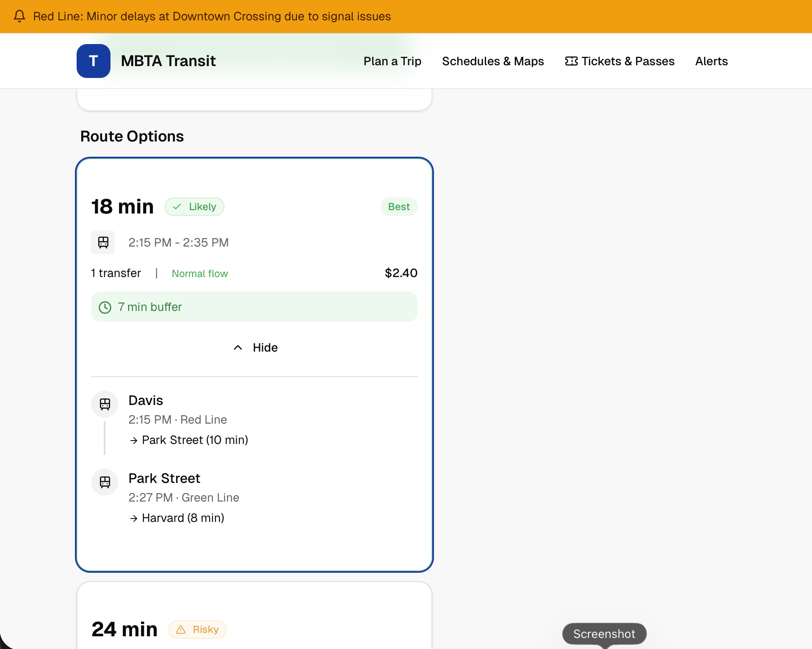812x649 pixels.
Task: Click the Hide button label
Action: point(265,347)
